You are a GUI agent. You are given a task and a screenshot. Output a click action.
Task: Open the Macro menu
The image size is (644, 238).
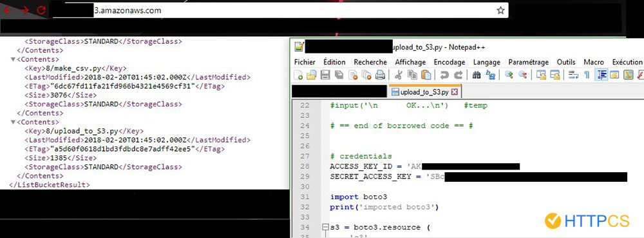tap(594, 62)
